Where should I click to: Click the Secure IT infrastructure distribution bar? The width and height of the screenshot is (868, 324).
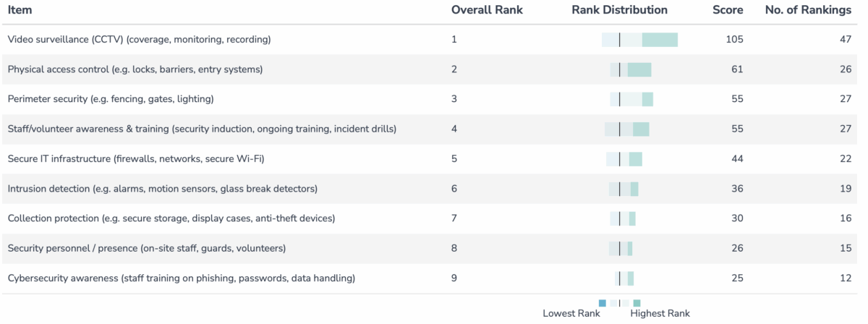point(624,159)
